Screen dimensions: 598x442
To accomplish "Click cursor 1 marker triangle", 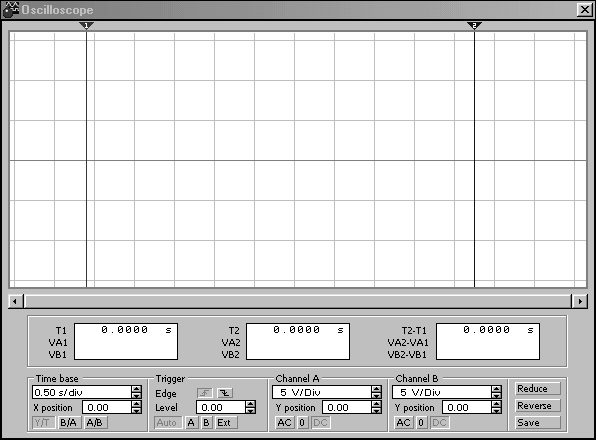I will point(87,26).
